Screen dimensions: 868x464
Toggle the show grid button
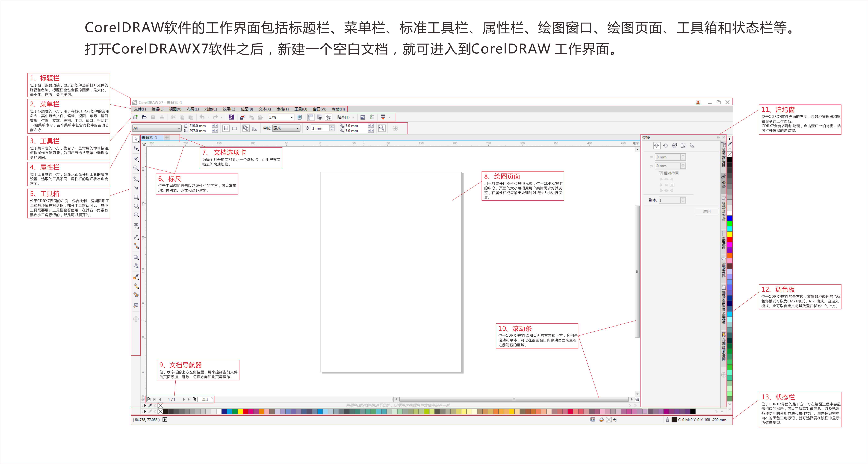(x=319, y=117)
